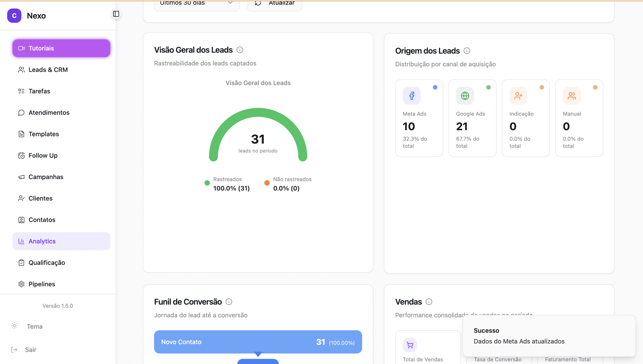Screen dimensions: 643x364
Task: Open the Tutoriais menu item
Action: click(61, 48)
